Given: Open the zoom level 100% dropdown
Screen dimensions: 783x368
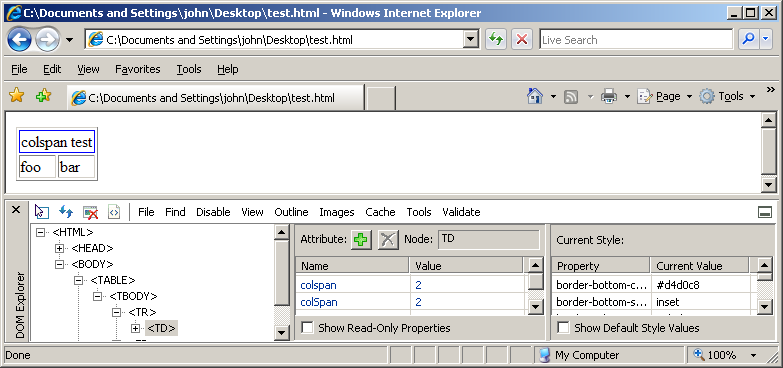Looking at the screenshot, I should tap(754, 356).
